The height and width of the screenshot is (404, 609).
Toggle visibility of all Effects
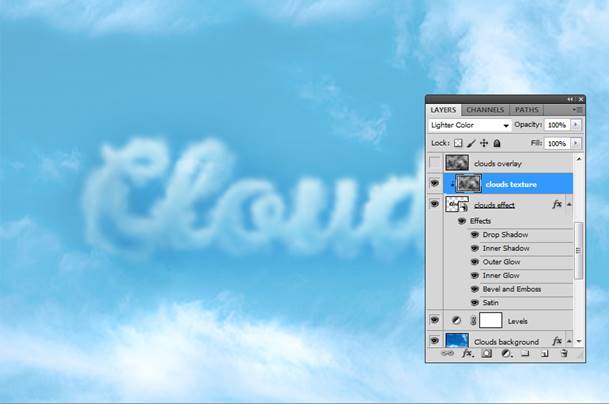click(462, 221)
